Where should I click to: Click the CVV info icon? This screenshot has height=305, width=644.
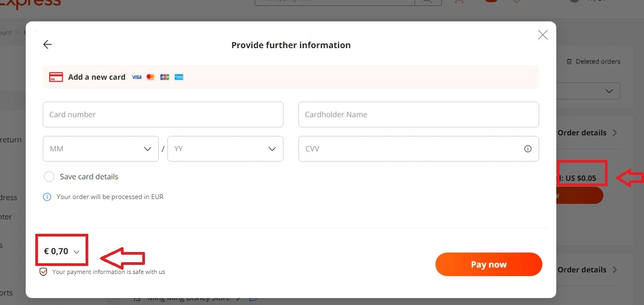pos(528,149)
